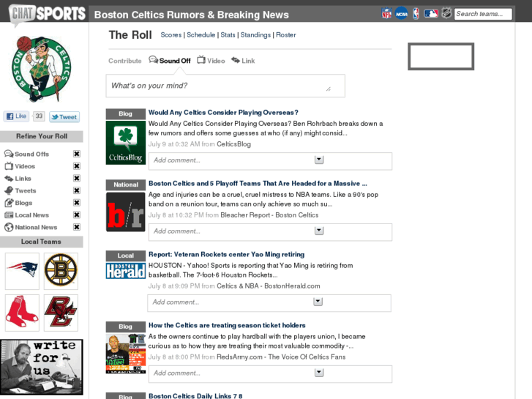Select the MLB league icon

(x=431, y=14)
